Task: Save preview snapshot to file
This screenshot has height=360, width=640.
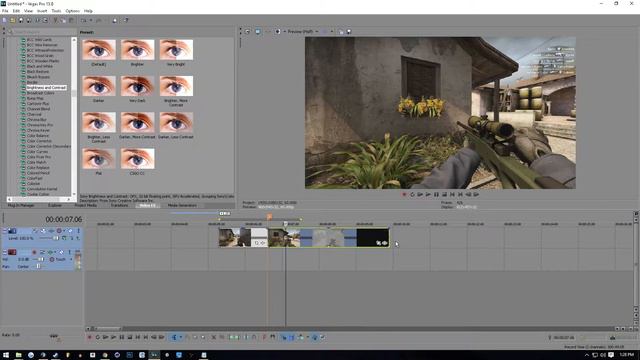Action: click(x=349, y=31)
